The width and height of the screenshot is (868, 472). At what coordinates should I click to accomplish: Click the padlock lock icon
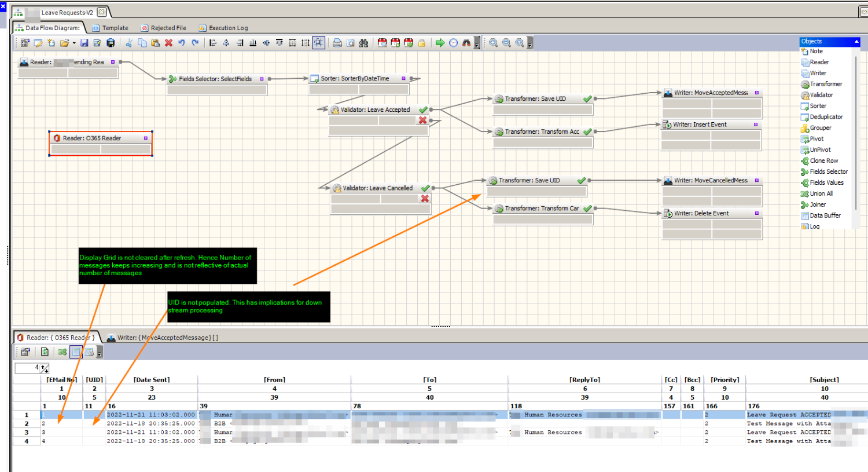(x=422, y=43)
